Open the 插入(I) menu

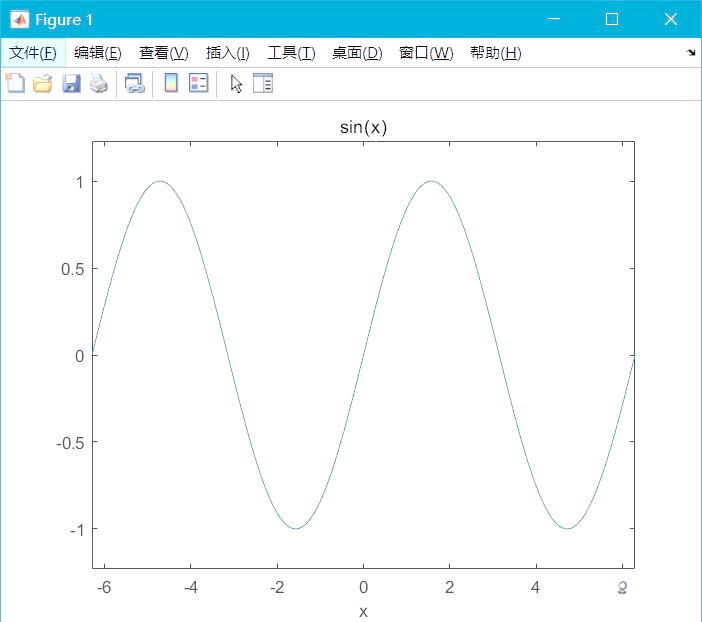(227, 53)
